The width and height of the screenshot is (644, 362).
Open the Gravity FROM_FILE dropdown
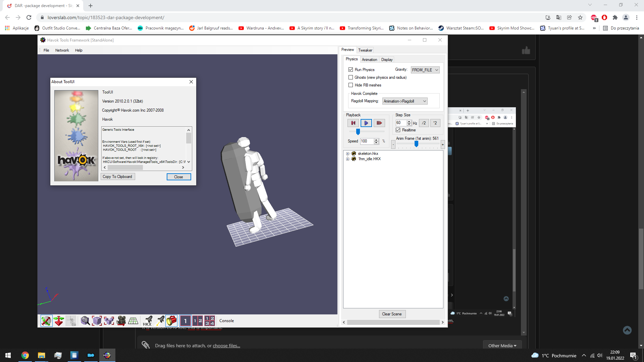pyautogui.click(x=425, y=70)
